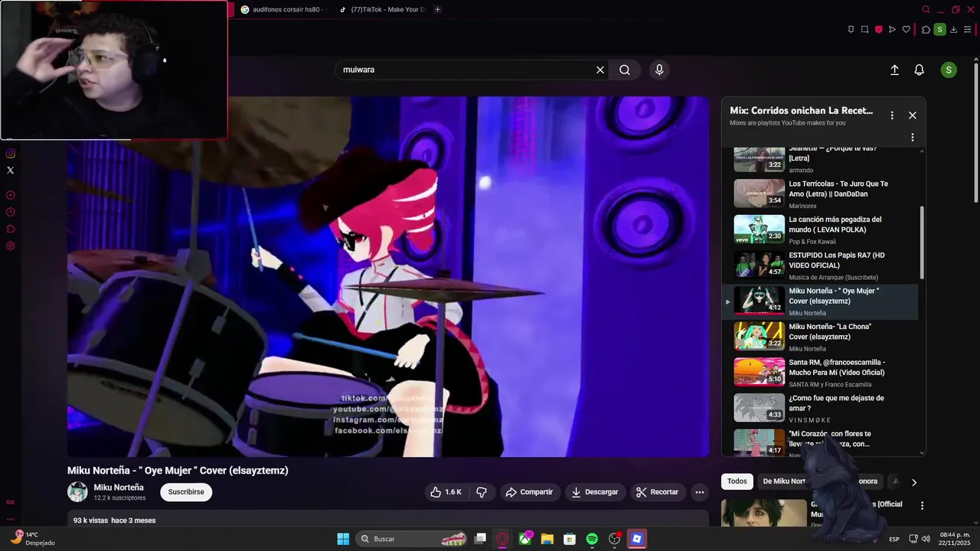
Task: Clear the search text with the X
Action: [600, 70]
